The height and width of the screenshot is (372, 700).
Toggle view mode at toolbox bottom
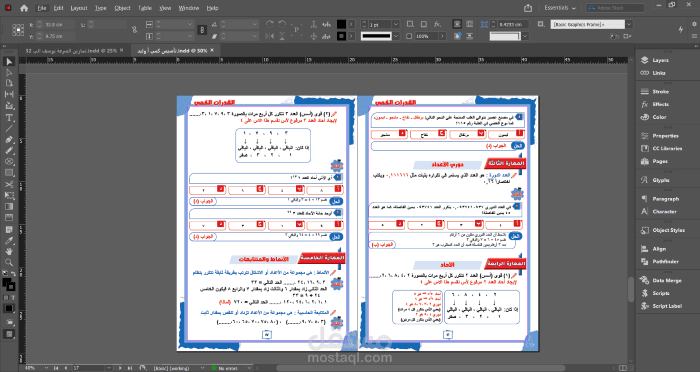(x=9, y=334)
